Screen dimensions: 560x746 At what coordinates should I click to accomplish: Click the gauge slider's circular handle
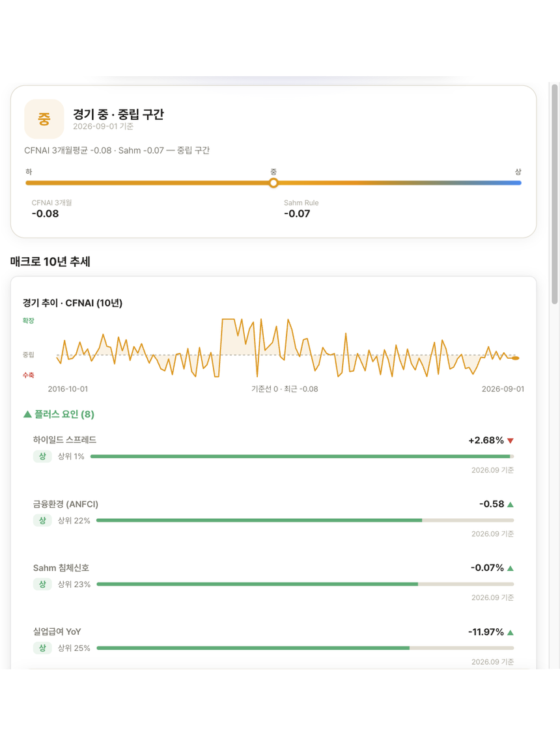(273, 183)
